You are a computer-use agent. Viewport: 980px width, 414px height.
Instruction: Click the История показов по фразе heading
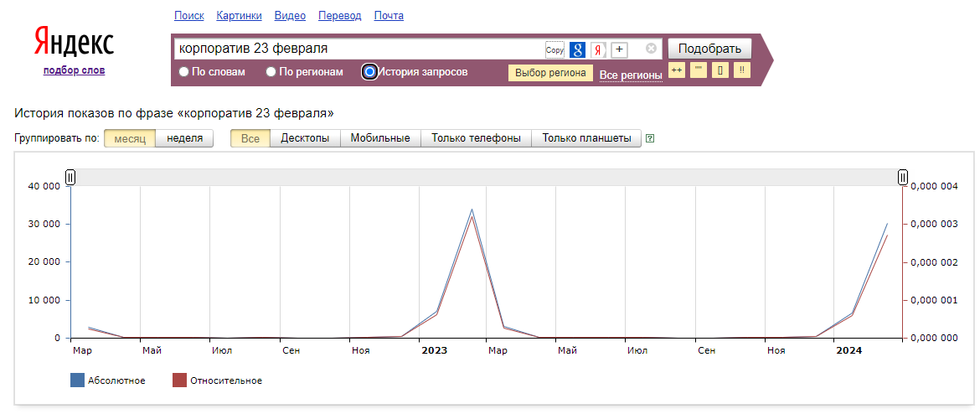click(174, 113)
